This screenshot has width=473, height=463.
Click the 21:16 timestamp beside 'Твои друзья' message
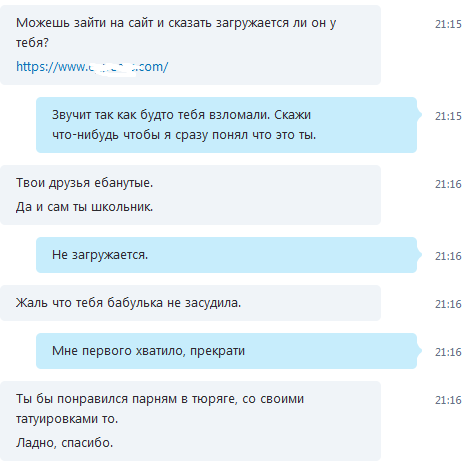[x=448, y=184]
